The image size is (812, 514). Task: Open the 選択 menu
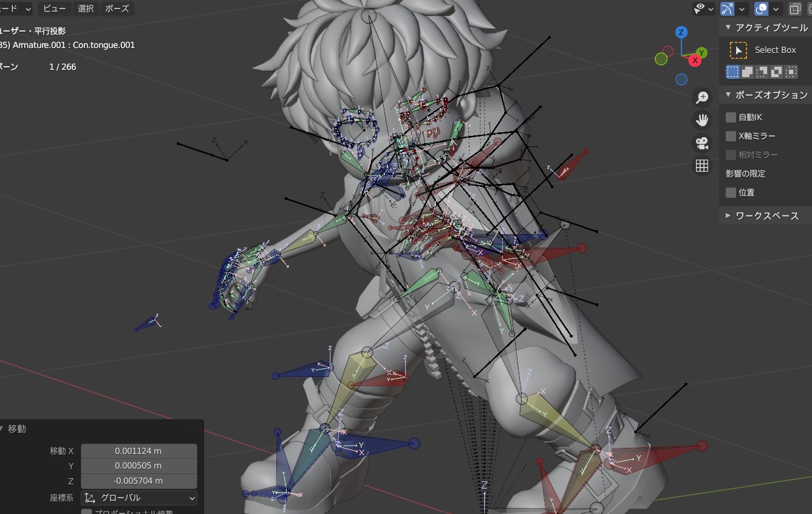point(86,8)
